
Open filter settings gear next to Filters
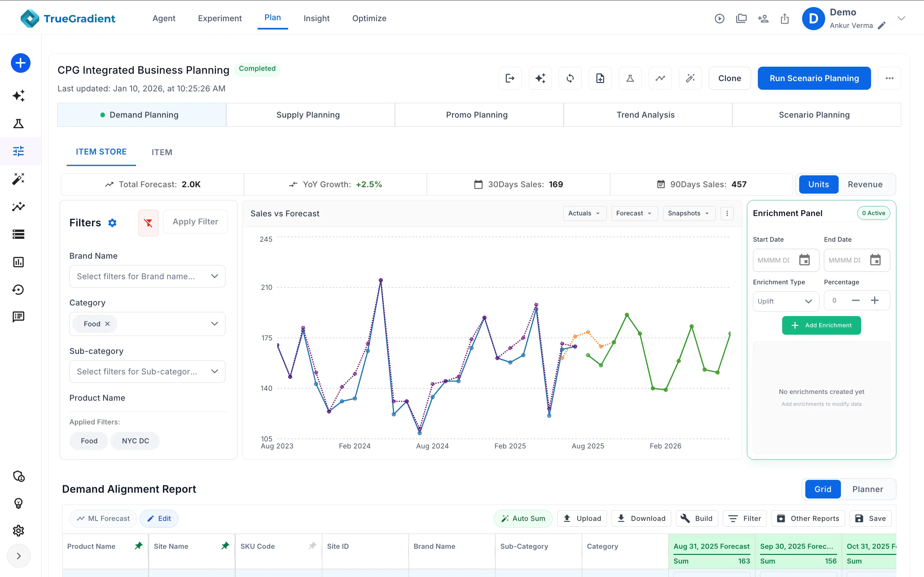point(112,223)
